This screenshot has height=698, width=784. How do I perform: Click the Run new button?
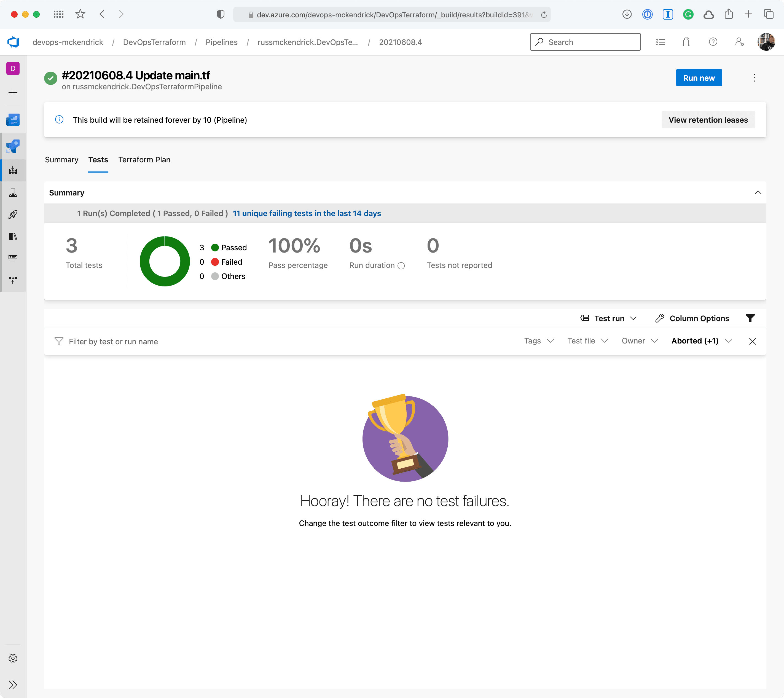pyautogui.click(x=699, y=78)
